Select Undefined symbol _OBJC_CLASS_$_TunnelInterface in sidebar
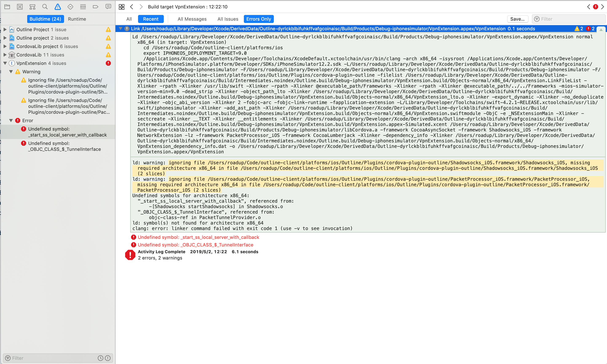607x364 pixels. click(x=58, y=146)
